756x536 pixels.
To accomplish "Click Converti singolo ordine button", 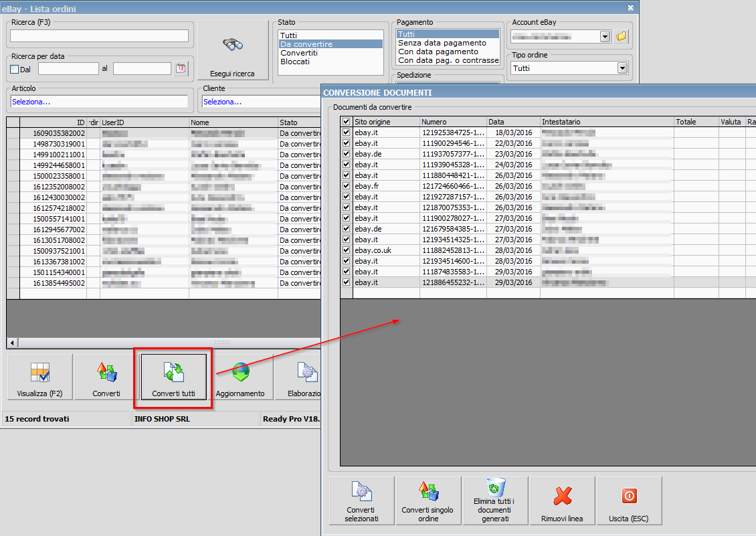I will (428, 501).
